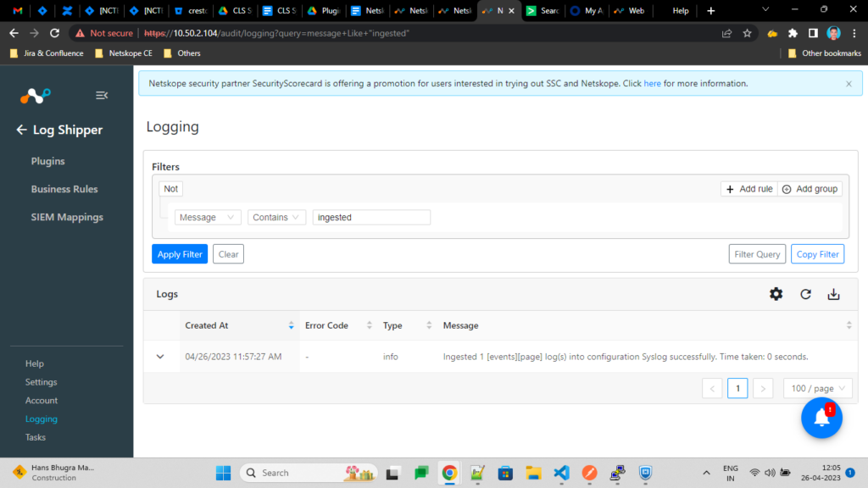
Task: Open the notification bell button
Action: (821, 418)
